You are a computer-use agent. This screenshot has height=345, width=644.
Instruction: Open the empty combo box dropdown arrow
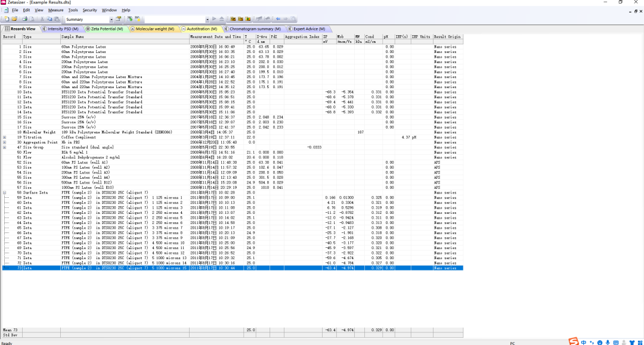tap(208, 19)
